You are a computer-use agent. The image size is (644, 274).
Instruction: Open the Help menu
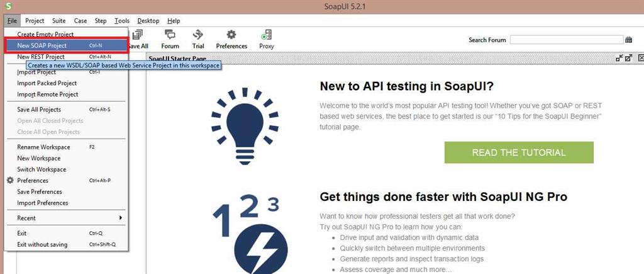(174, 21)
